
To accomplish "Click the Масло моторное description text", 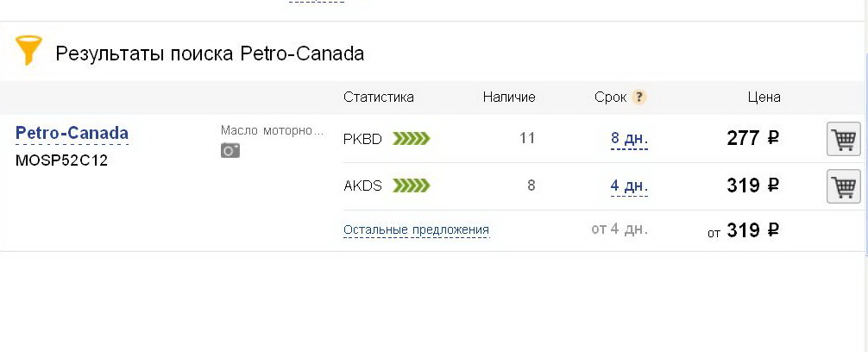I will point(272,130).
